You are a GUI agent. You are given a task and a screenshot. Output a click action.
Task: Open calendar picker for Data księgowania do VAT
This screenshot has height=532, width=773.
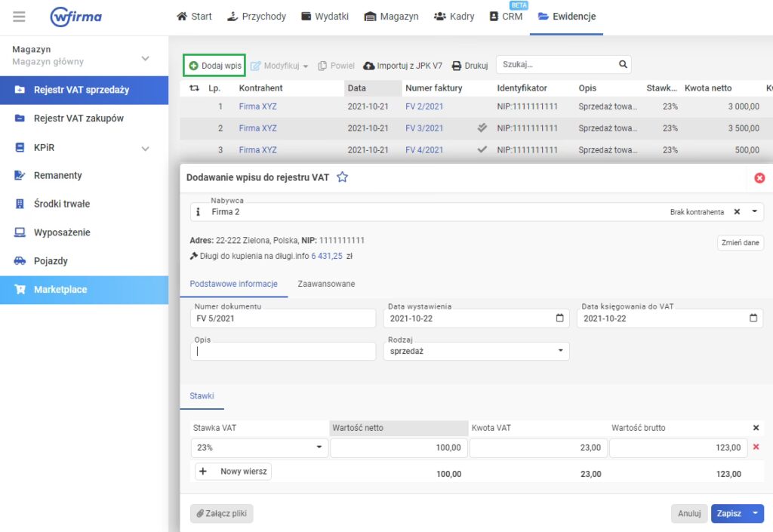point(753,318)
